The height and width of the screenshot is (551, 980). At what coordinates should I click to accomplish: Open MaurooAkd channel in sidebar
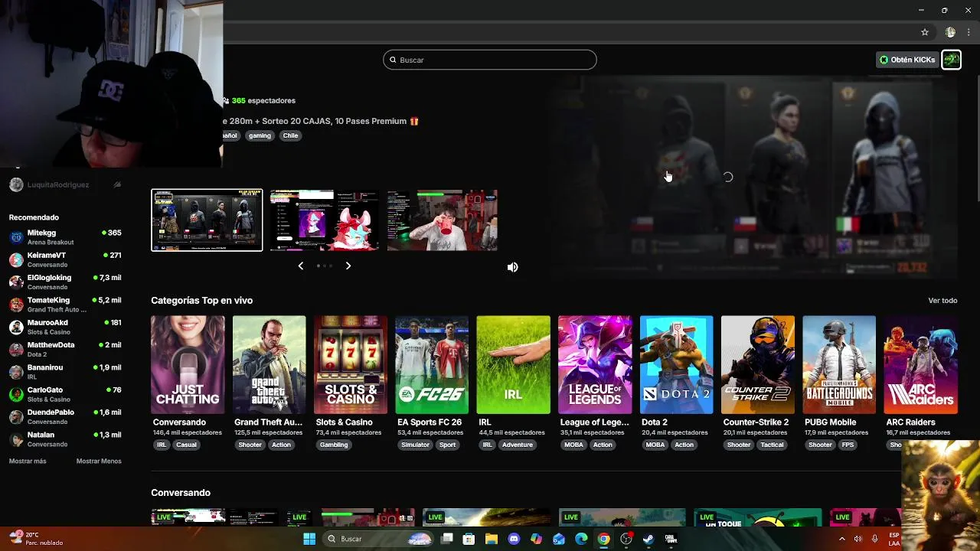pos(65,327)
